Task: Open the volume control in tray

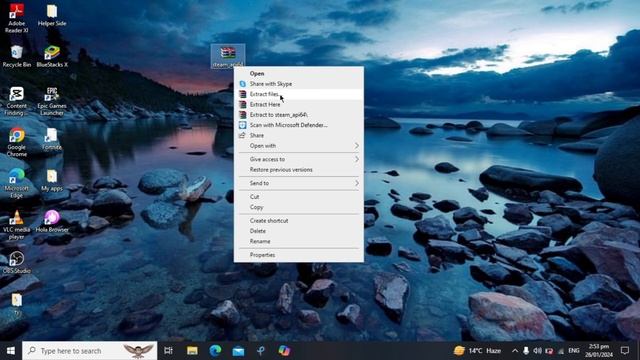Action: (x=537, y=351)
